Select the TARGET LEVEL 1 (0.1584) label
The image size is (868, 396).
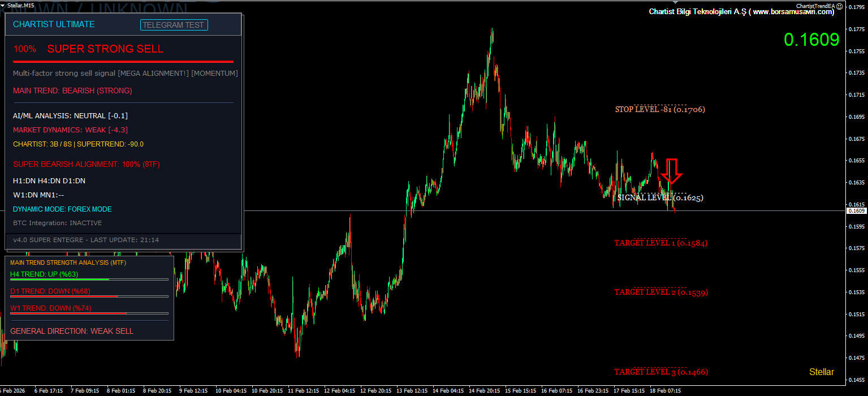point(660,243)
